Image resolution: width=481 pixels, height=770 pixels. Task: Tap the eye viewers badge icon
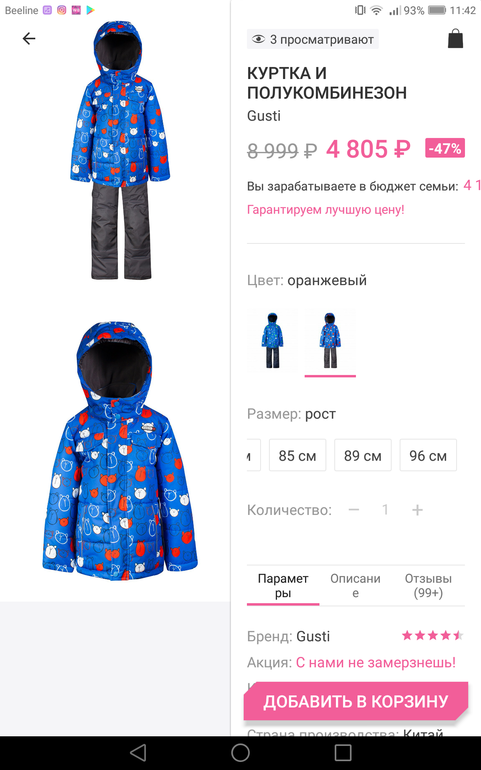pos(258,39)
